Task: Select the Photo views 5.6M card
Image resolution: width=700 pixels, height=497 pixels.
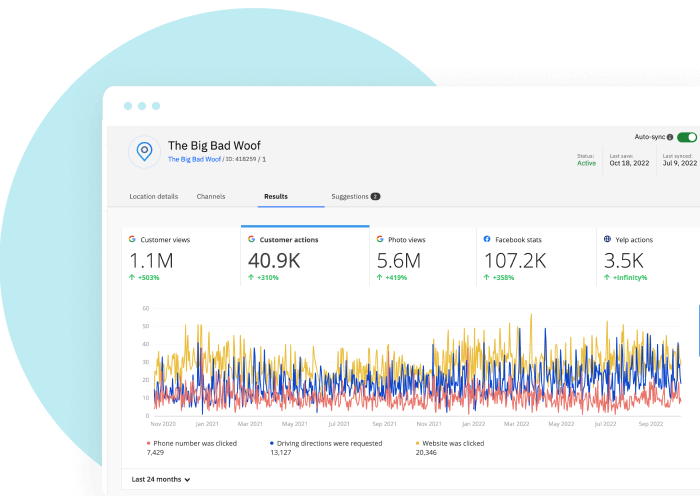Action: tap(423, 256)
